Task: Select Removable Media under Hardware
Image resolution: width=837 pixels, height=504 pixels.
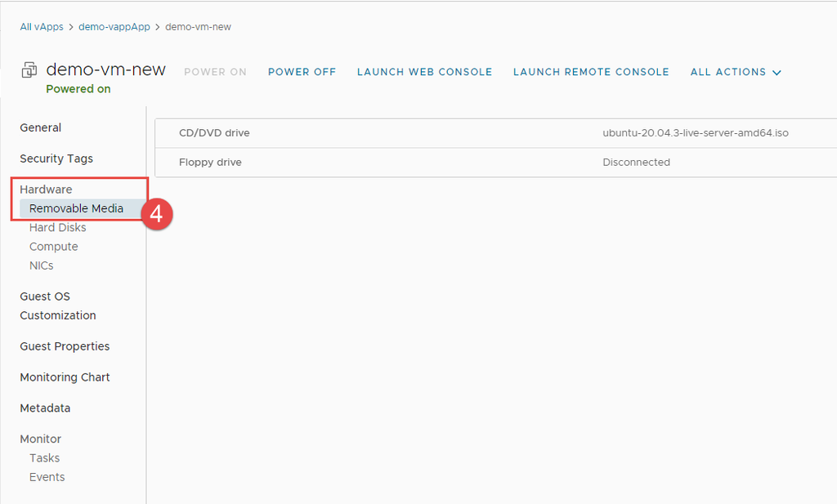Action: (76, 208)
